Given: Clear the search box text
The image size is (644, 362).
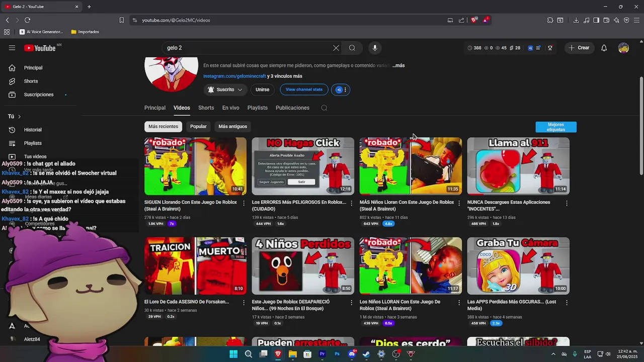Looking at the screenshot, I should tap(336, 48).
